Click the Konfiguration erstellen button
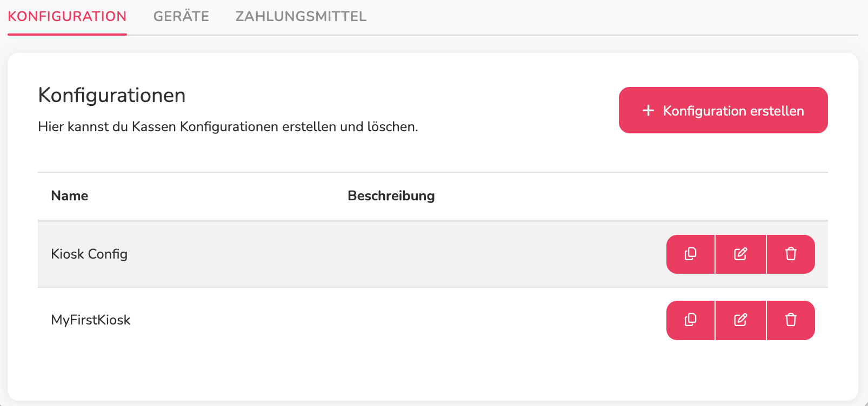 [x=723, y=110]
